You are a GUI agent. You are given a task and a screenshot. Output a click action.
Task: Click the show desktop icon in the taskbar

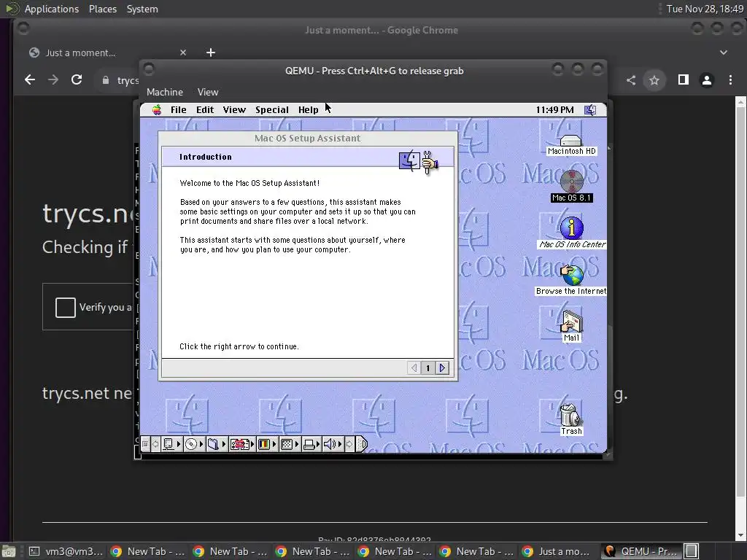pos(9,551)
